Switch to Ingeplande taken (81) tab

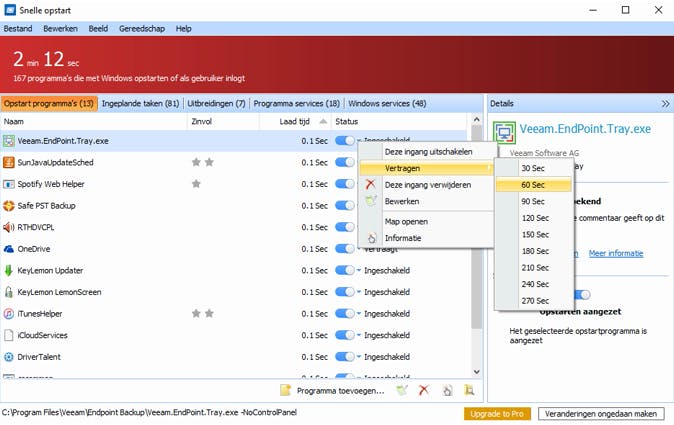point(140,104)
